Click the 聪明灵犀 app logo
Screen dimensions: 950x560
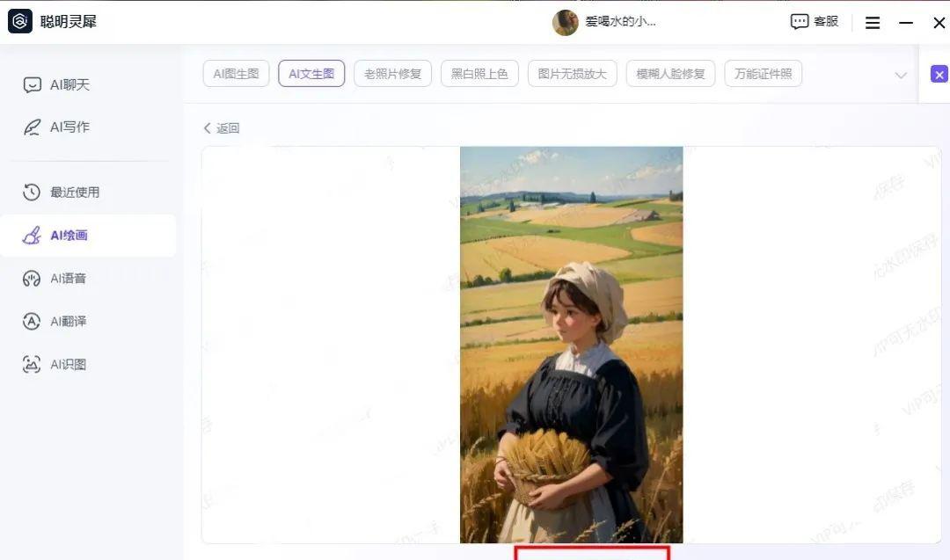[20, 21]
